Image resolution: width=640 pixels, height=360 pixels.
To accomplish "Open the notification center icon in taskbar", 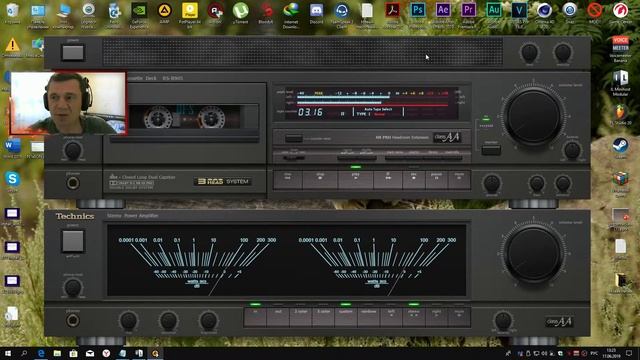I will 629,353.
